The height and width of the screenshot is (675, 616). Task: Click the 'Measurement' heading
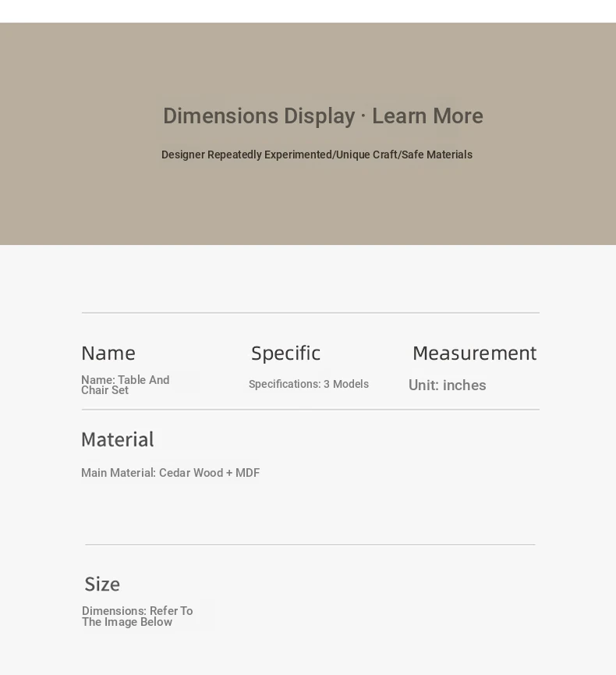tap(474, 353)
